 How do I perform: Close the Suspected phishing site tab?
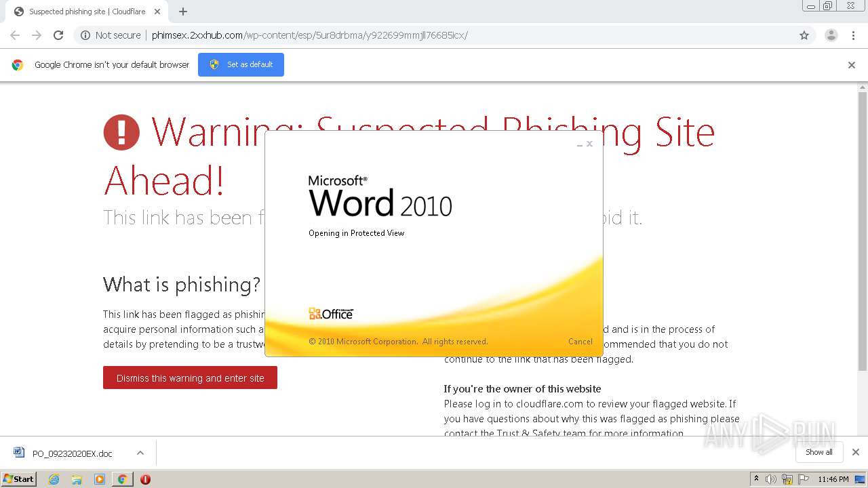pos(157,12)
